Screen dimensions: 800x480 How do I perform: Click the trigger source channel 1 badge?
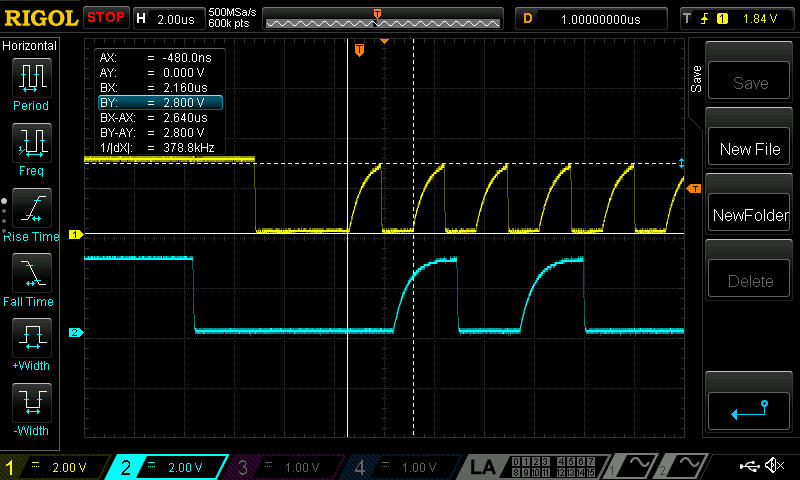(722, 19)
